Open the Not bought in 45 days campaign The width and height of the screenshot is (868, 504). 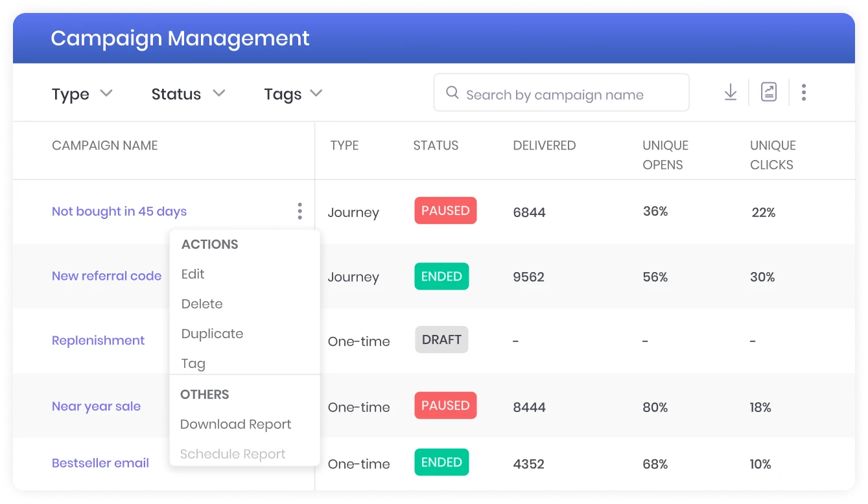coord(119,211)
